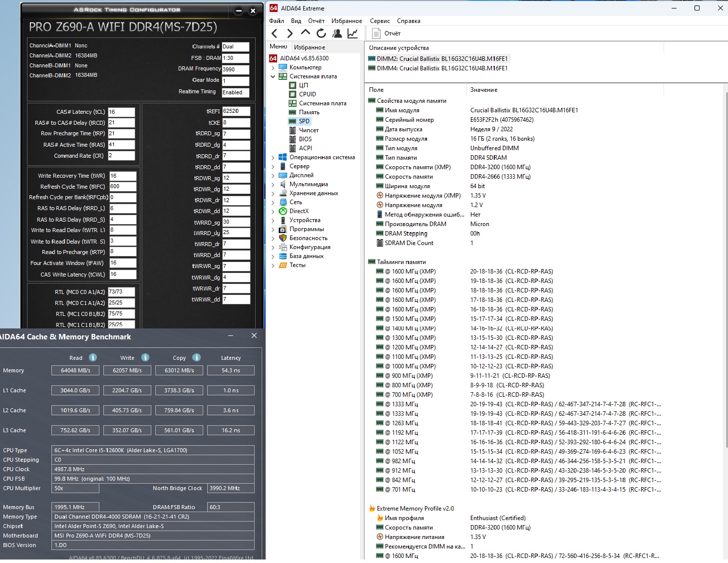728x563 pixels.
Task: Click the Memory Read result 64048 MB/s
Action: pyautogui.click(x=75, y=370)
